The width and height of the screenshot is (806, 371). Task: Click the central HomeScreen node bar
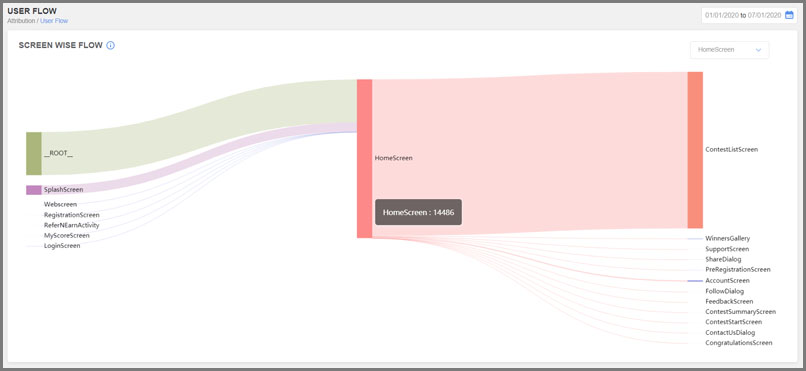tap(364, 159)
